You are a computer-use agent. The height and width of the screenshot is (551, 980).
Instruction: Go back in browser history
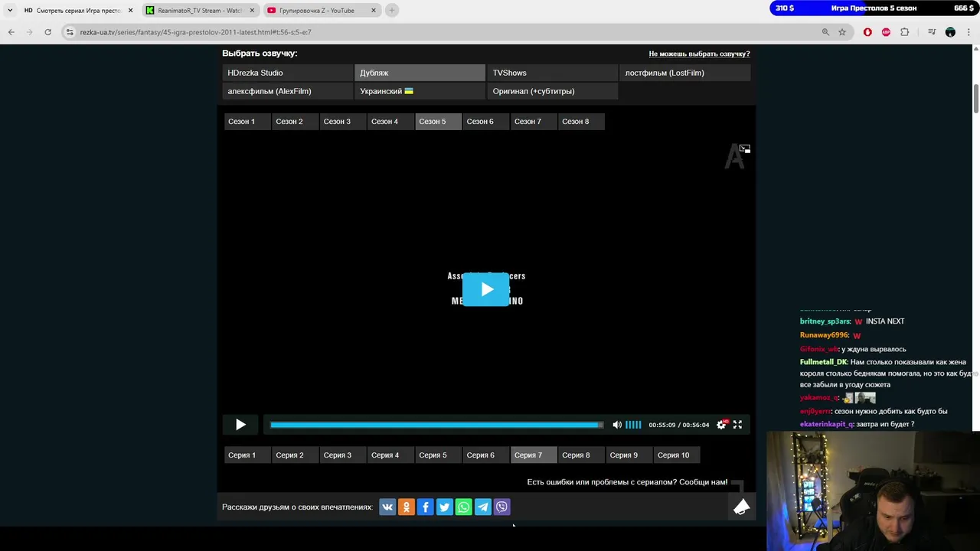[x=11, y=32]
